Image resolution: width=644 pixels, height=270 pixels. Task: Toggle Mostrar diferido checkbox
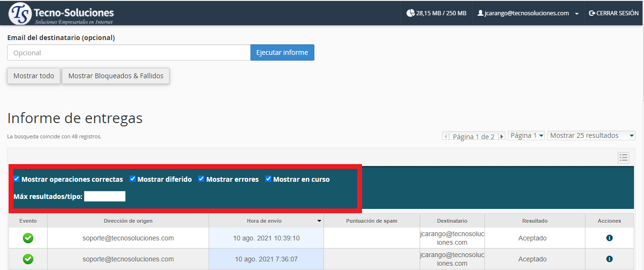pyautogui.click(x=133, y=179)
